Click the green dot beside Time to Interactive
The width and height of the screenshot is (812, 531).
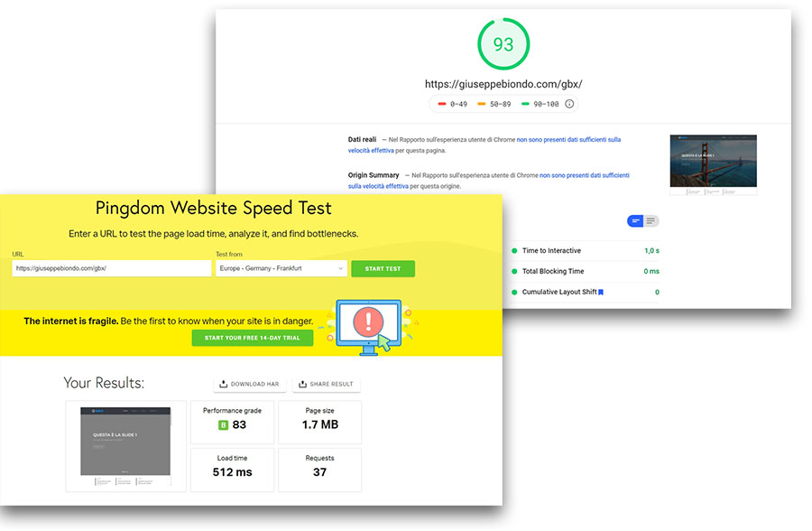pos(514,251)
